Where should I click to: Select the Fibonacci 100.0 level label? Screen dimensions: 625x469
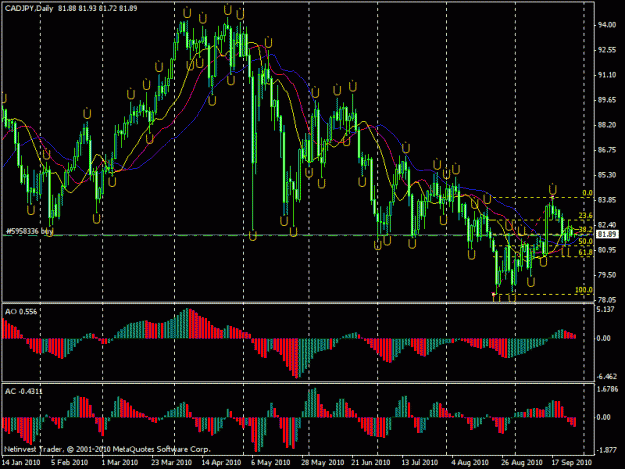coord(584,290)
